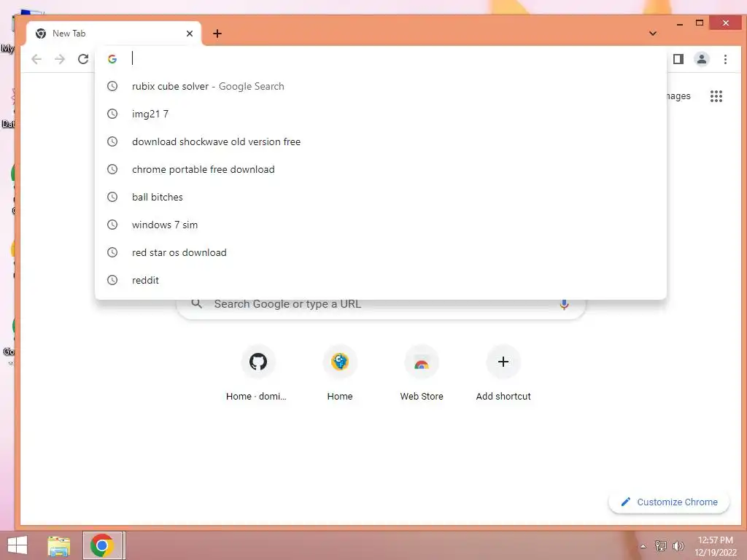Screen dimensions: 747x560
Task: Choose suggestion windows 7 sim
Action: (x=381, y=225)
